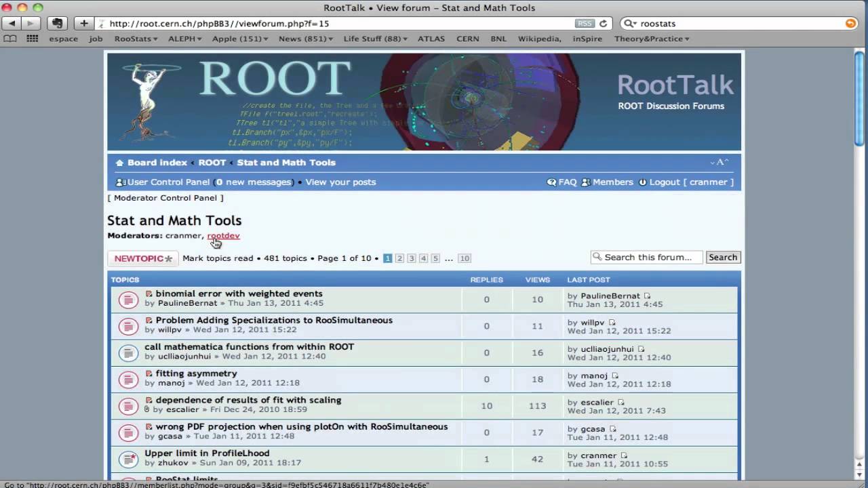Click the topic icon for wrong PDF projection row
Screen dimensions: 868x488
(x=128, y=432)
